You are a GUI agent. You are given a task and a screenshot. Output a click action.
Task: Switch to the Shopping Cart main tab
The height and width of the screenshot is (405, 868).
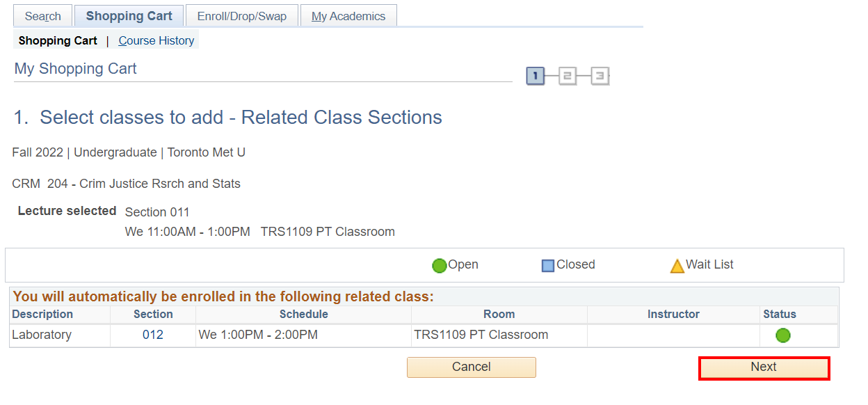click(129, 16)
